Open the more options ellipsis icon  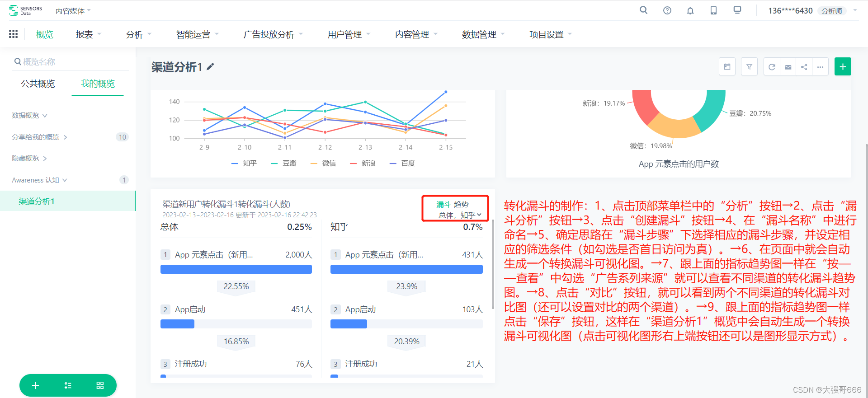click(821, 67)
